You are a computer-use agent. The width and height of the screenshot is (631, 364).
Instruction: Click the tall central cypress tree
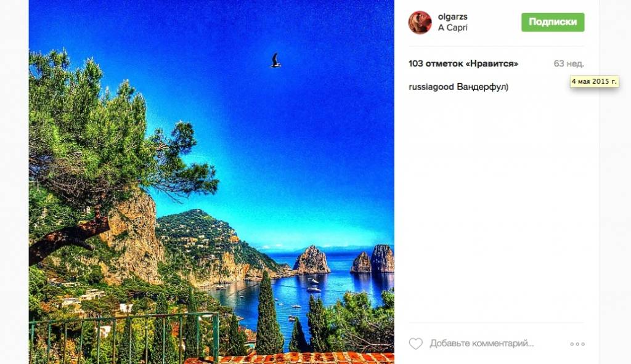click(267, 313)
